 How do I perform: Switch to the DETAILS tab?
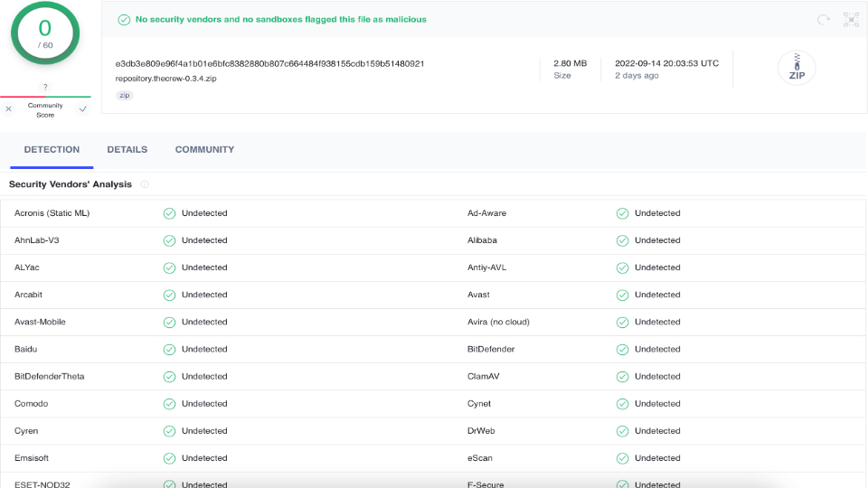click(127, 150)
